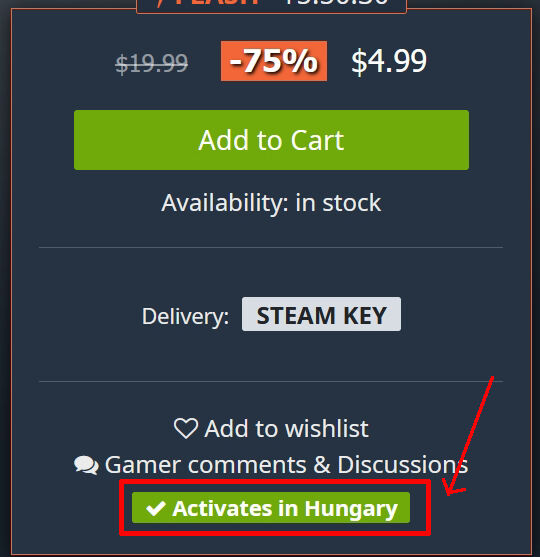540x557 pixels.
Task: Add the game to cart
Action: tap(271, 140)
